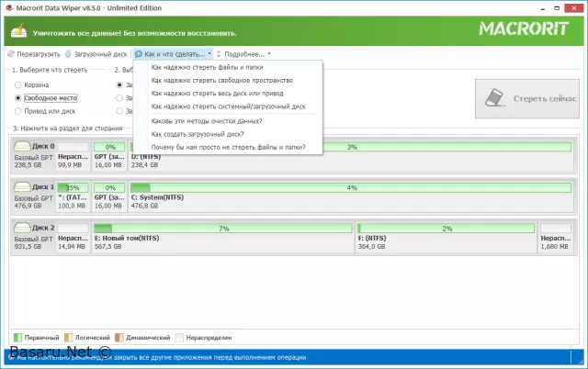Select Диск 2 unallocated 1,680 MB block

pyautogui.click(x=556, y=237)
